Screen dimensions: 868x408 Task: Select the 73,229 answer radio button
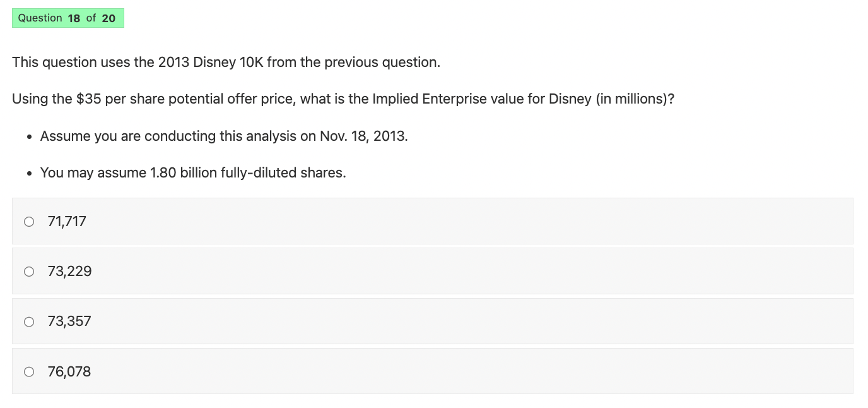click(x=29, y=271)
